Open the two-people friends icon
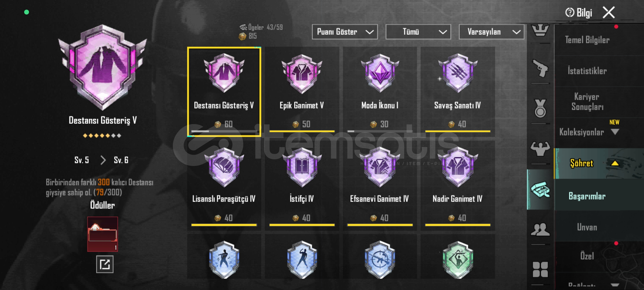 click(540, 230)
